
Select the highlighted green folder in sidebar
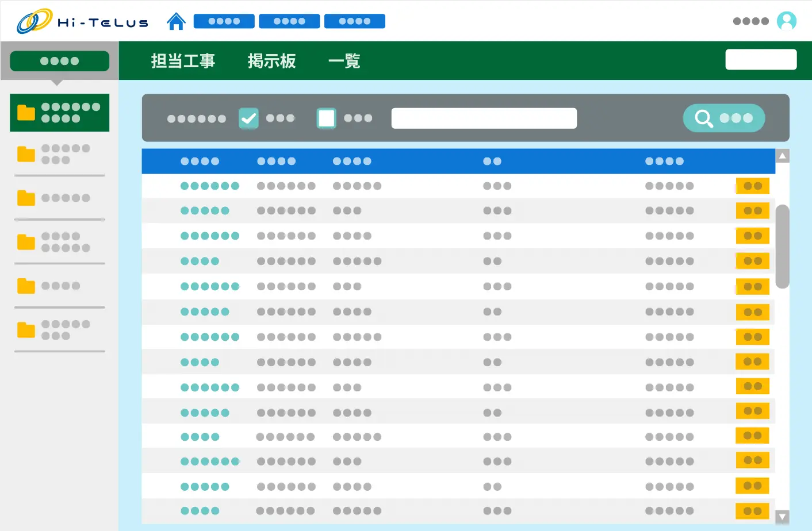click(60, 113)
